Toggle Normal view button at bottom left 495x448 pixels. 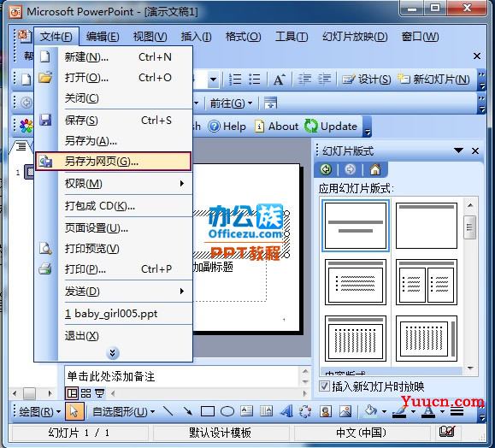coord(72,393)
